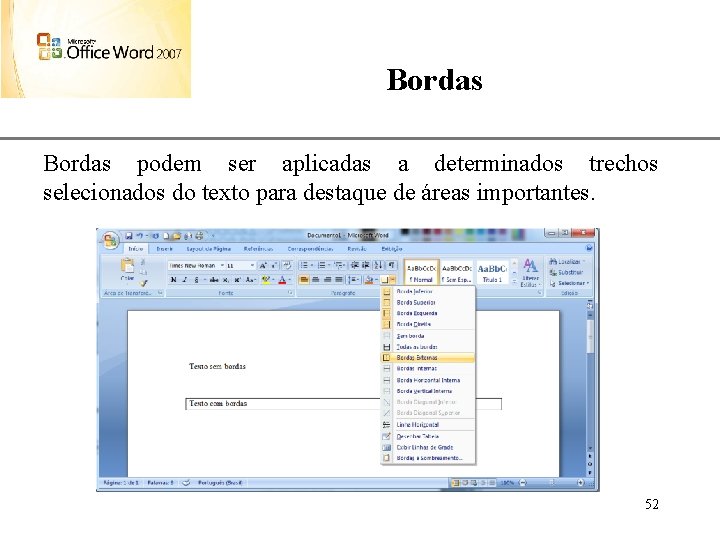720x540 pixels.
Task: Click the Increase Indent icon
Action: pyautogui.click(x=366, y=265)
